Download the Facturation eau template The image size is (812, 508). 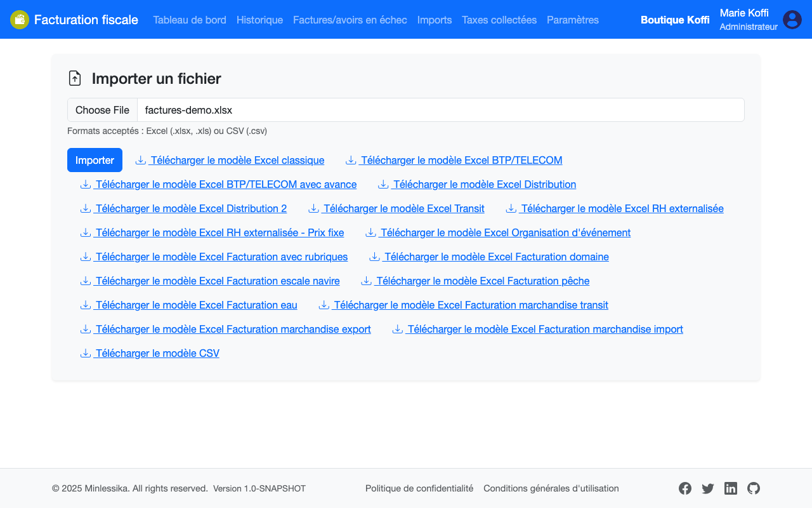(x=188, y=305)
